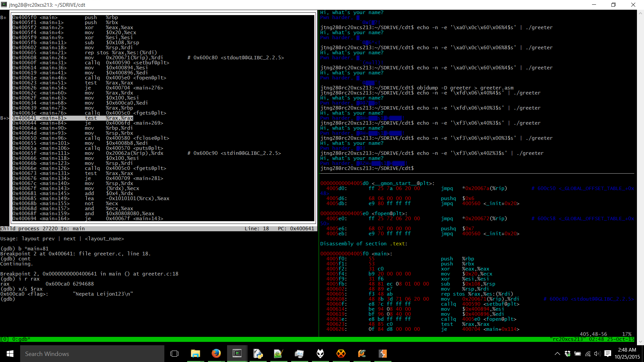Screen dimensions: 644x362
Task: Click 'child process 27220 In: main' status line
Action: pyautogui.click(x=43, y=229)
